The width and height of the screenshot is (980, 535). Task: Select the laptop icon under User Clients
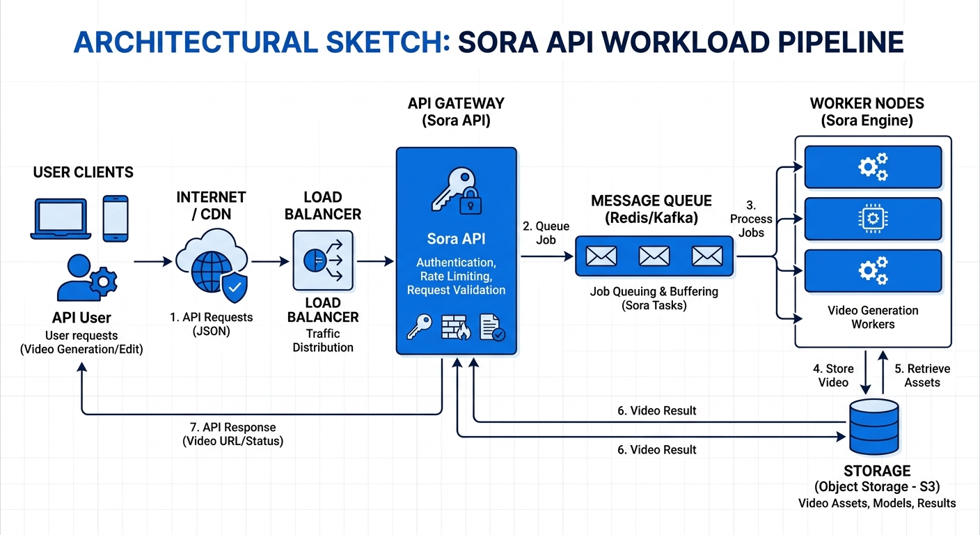[60, 218]
